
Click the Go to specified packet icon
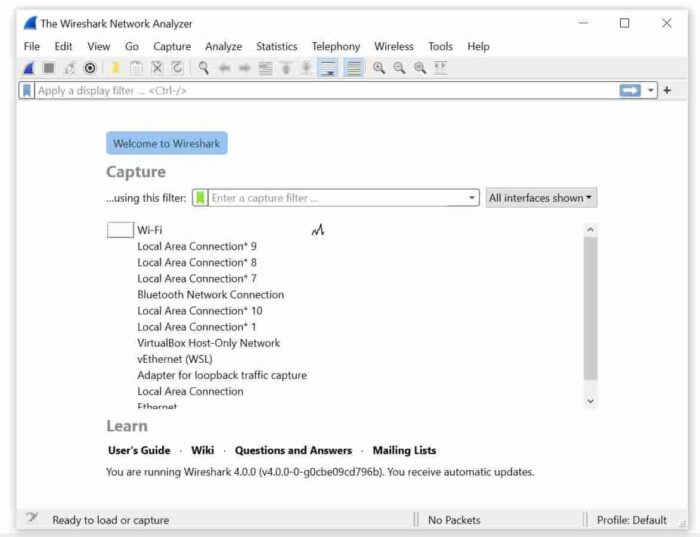pos(266,68)
